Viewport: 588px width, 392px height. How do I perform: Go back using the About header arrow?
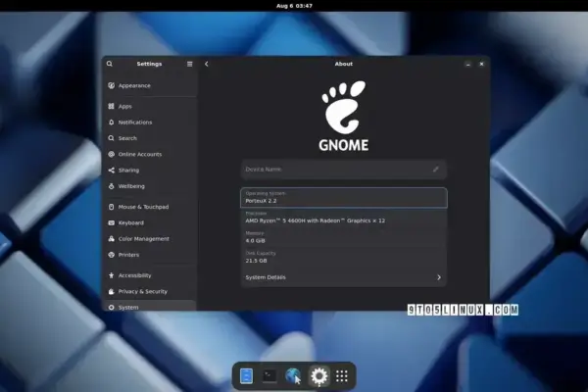206,64
